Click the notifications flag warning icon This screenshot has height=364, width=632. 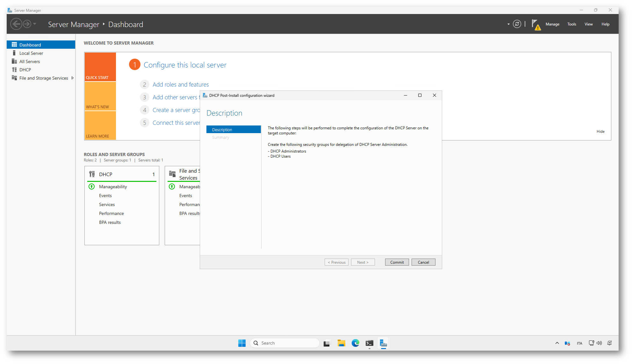point(536,25)
